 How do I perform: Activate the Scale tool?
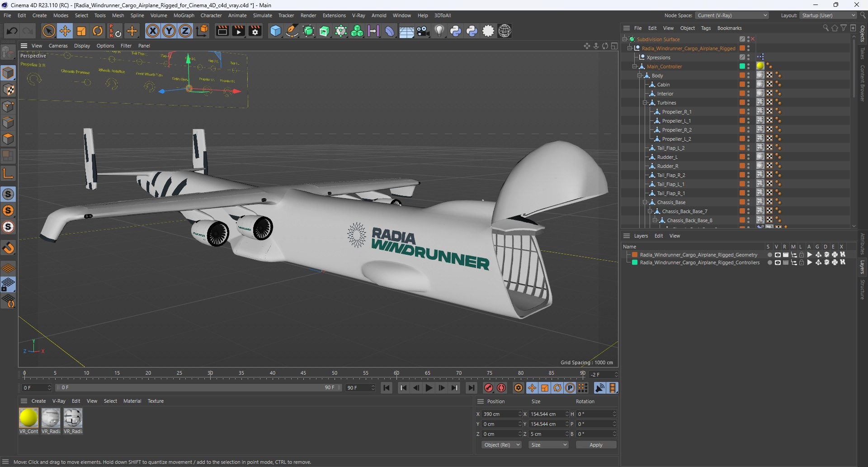81,31
